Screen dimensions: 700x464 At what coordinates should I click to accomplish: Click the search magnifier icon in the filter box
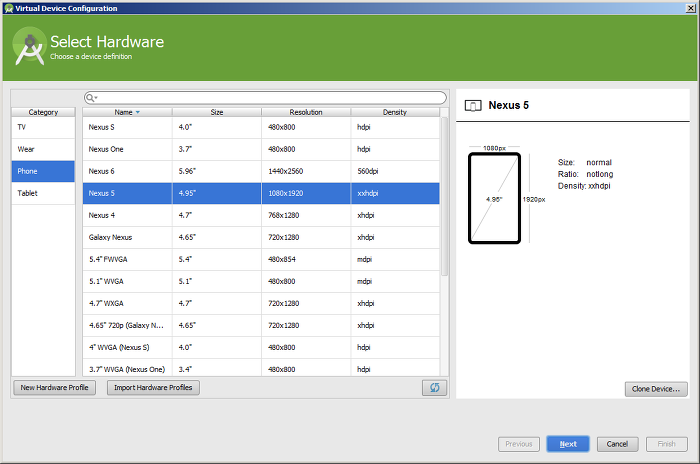pos(91,98)
